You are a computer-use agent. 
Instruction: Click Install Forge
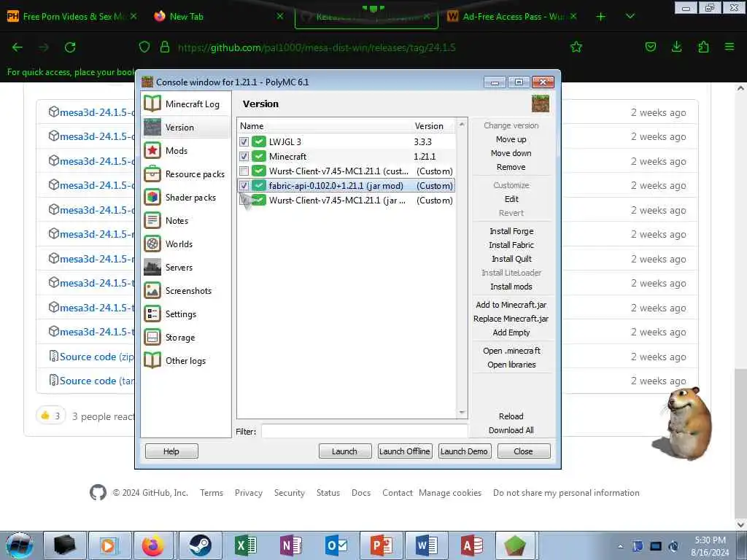pos(511,231)
